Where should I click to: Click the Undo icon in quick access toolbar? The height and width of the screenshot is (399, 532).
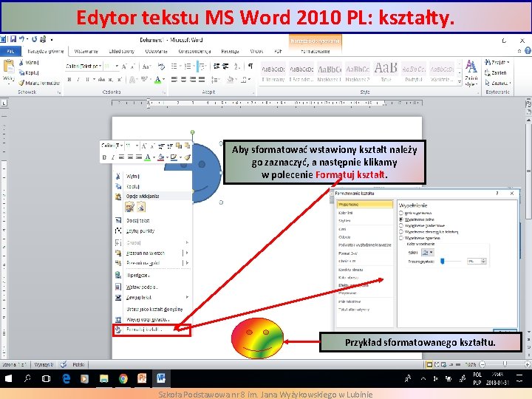(21, 39)
